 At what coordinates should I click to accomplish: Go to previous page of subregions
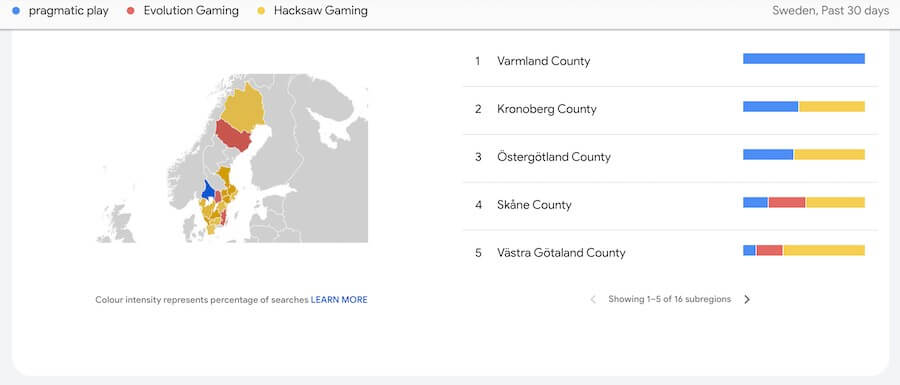coord(593,299)
